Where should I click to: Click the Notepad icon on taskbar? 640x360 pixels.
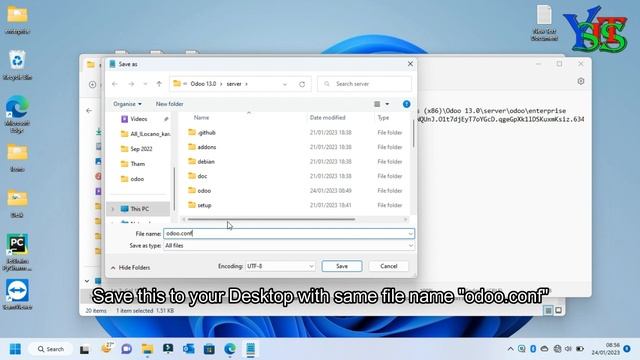pyautogui.click(x=251, y=349)
